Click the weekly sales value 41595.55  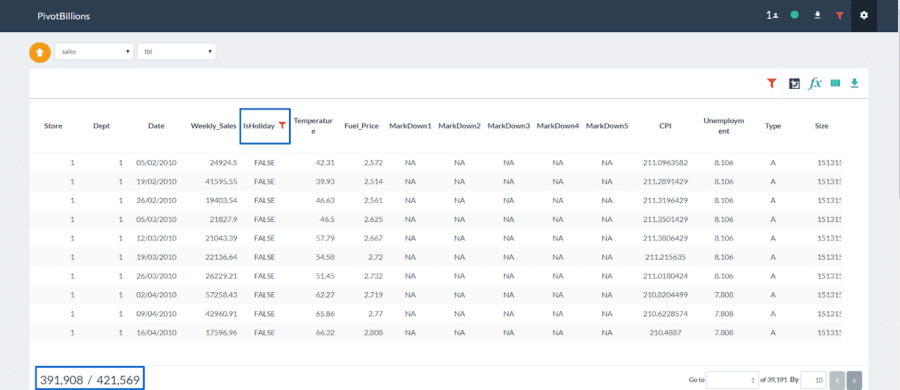(220, 182)
